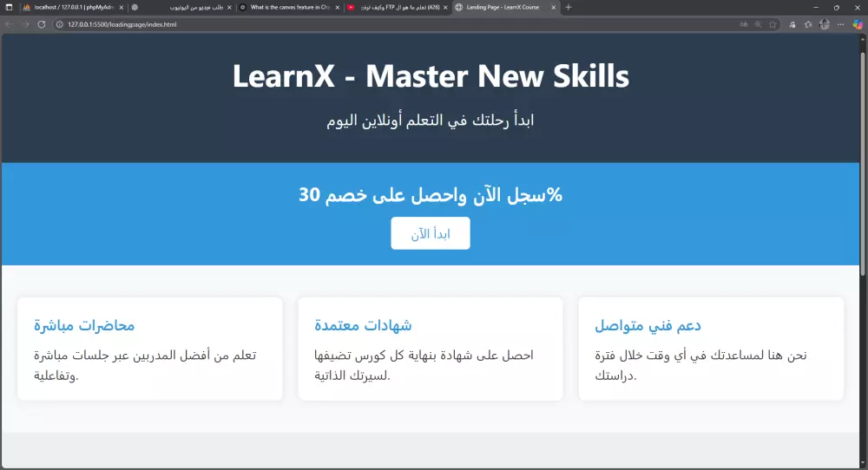The image size is (868, 470).
Task: Click the page vertical scrollbar thumb
Action: (x=863, y=163)
